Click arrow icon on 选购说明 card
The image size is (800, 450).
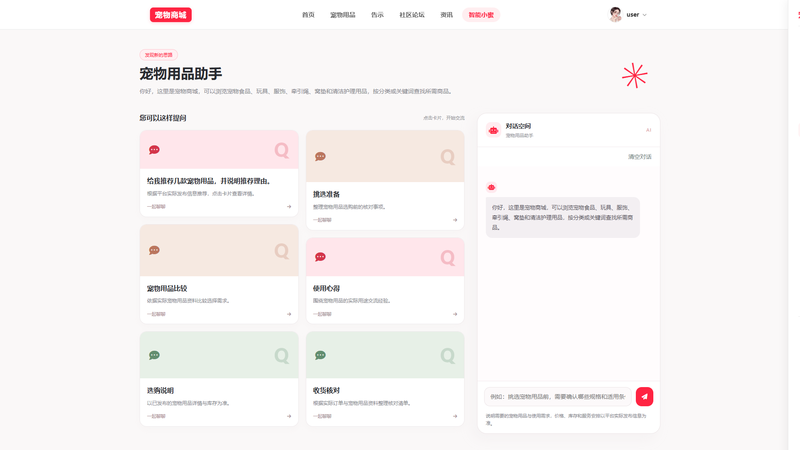[289, 416]
